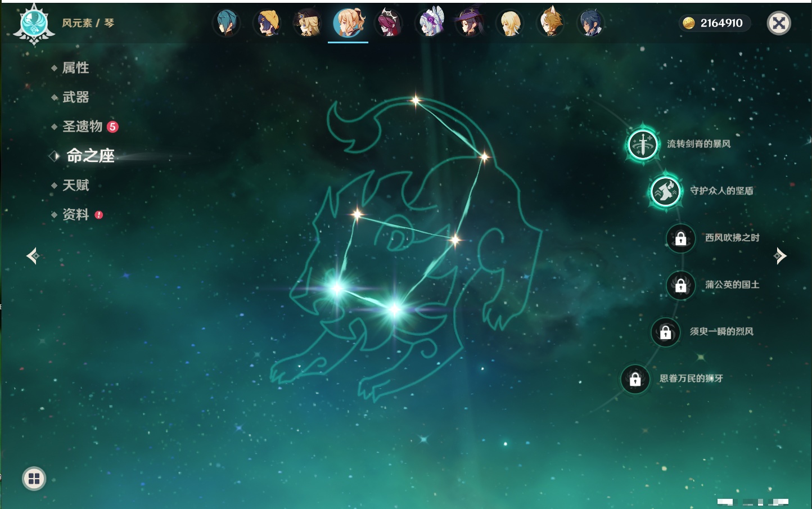Click the locked 西风吹拂之时 constellation
The height and width of the screenshot is (509, 812).
681,238
